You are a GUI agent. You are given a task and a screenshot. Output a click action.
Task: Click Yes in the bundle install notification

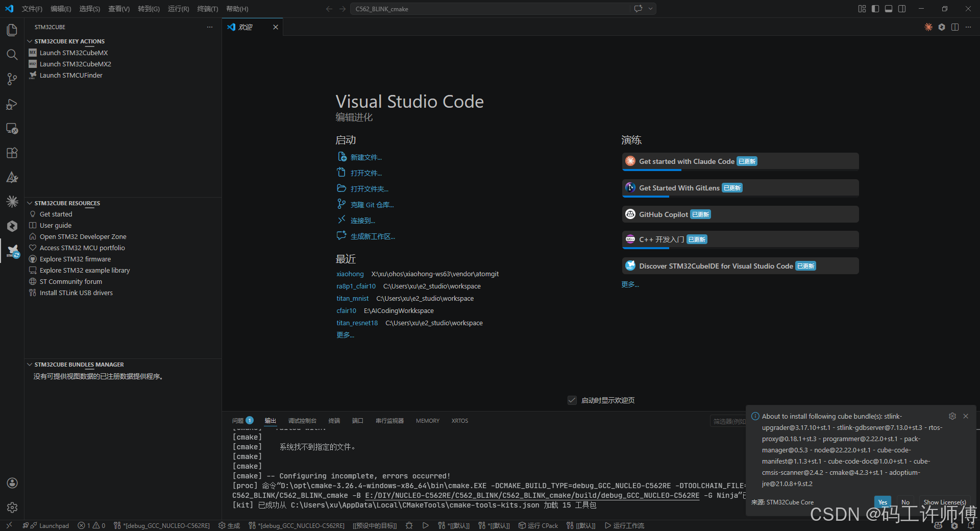click(883, 502)
